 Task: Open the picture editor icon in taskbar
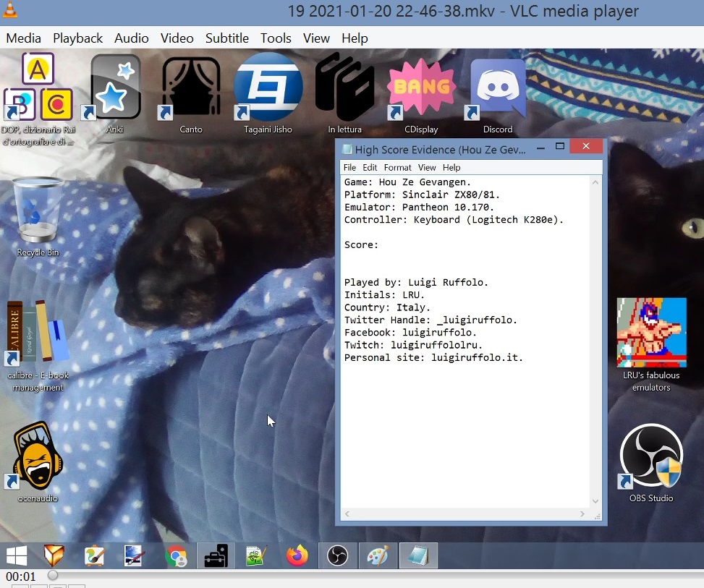point(134,555)
